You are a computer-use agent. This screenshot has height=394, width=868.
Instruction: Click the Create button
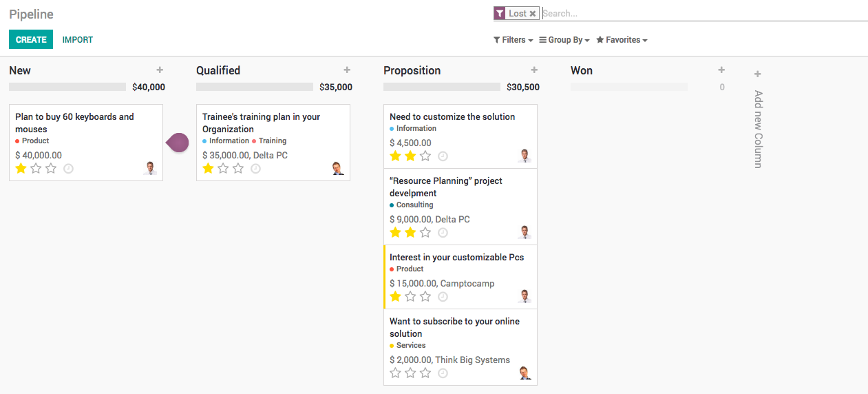(x=31, y=40)
